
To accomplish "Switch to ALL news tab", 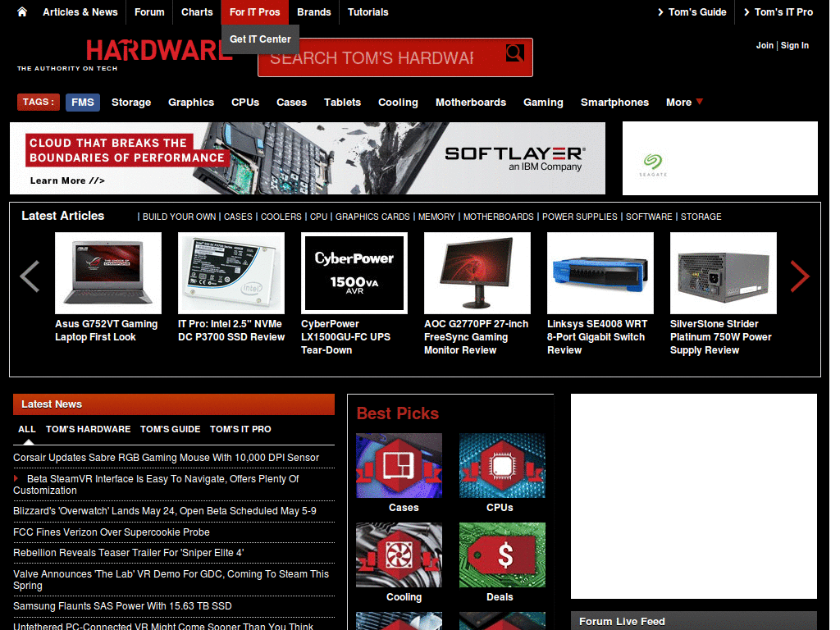I will click(x=27, y=429).
